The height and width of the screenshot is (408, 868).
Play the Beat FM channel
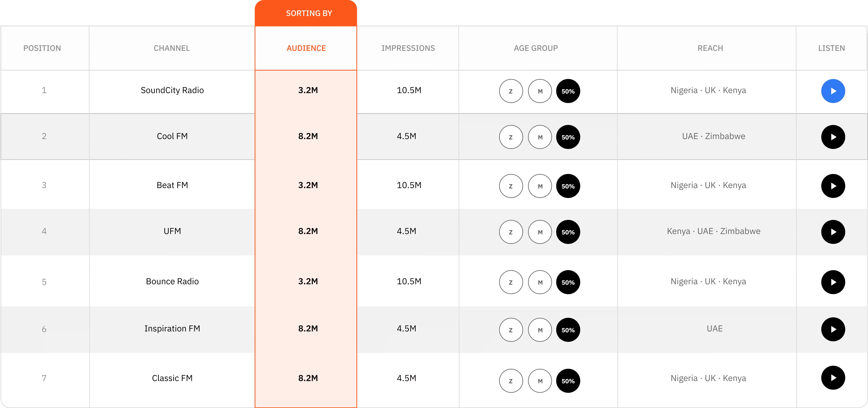(833, 186)
